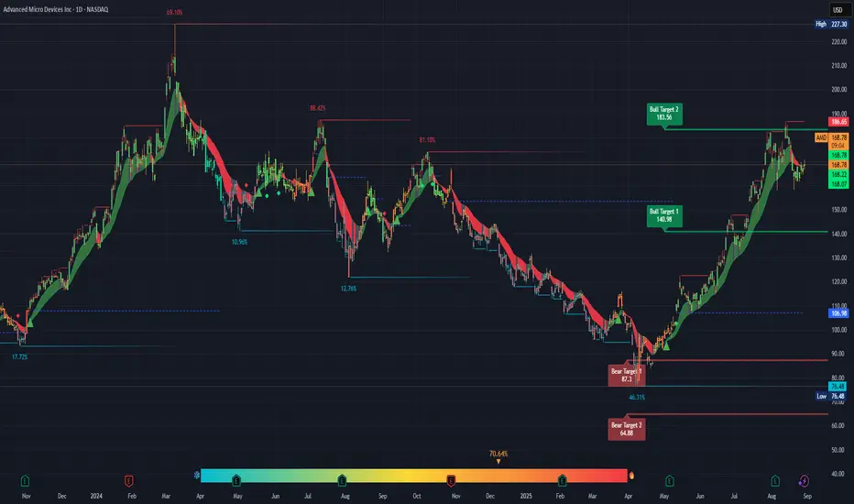The height and width of the screenshot is (504, 854).
Task: Click the 17.72% teal percentage label
Action: (x=19, y=356)
